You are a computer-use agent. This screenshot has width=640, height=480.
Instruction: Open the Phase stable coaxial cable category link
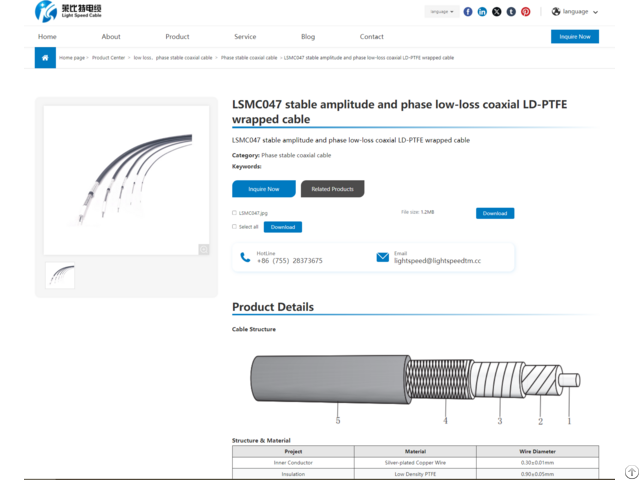coord(296,155)
